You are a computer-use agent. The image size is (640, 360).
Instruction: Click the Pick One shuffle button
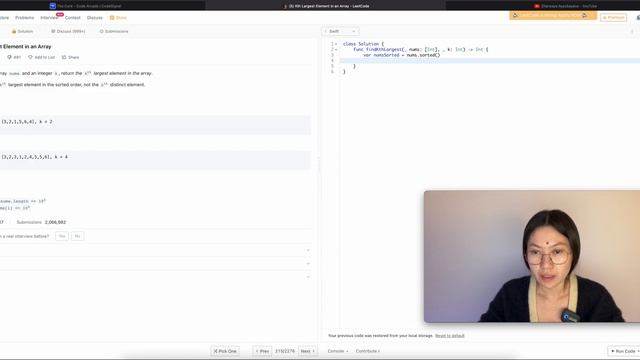point(225,351)
